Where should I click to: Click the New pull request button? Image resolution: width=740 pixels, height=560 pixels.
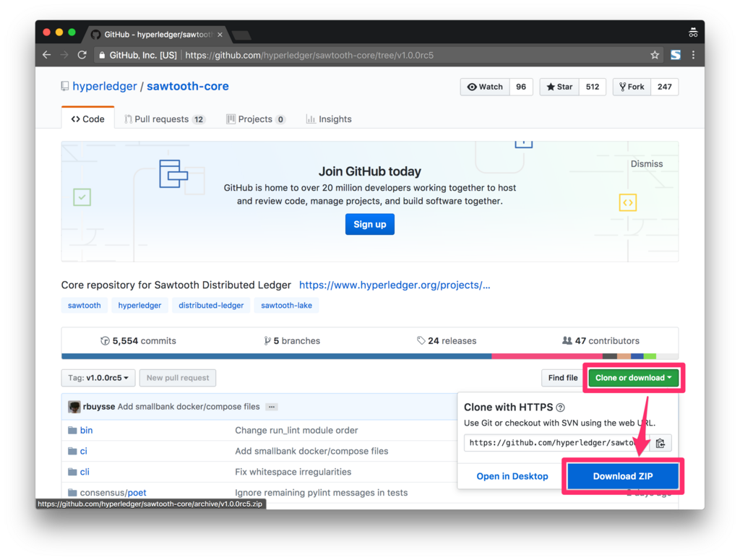coord(178,378)
